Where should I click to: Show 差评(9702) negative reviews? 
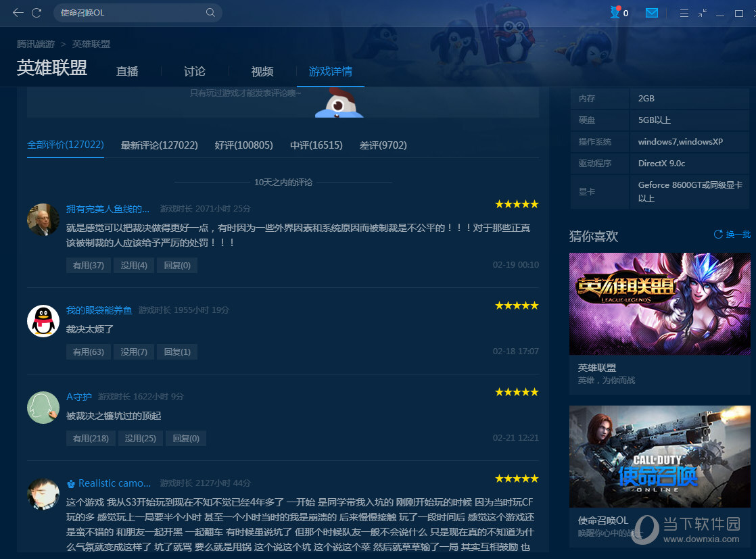coord(383,145)
